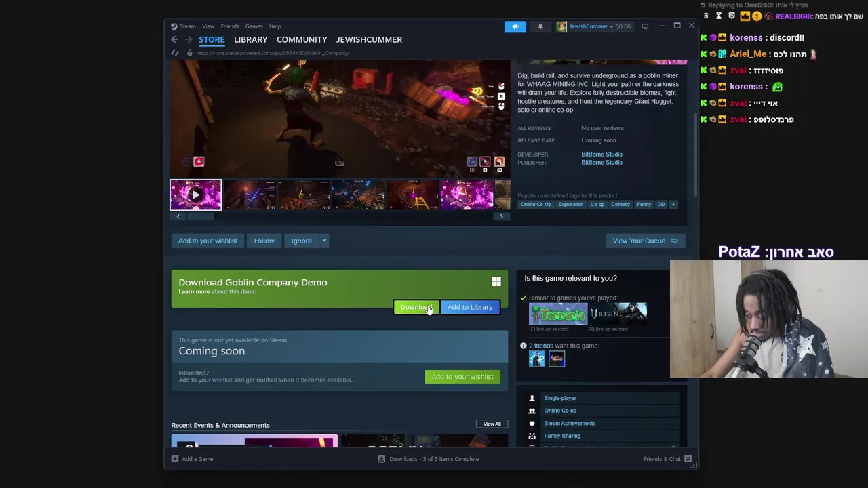Open the notifications bell

[540, 26]
